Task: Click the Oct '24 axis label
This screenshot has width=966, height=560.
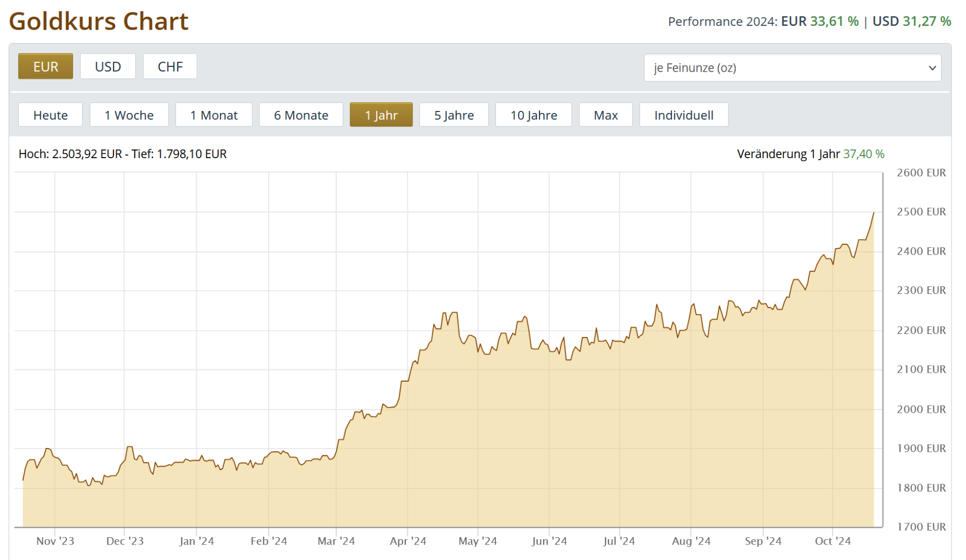Action: [x=833, y=541]
